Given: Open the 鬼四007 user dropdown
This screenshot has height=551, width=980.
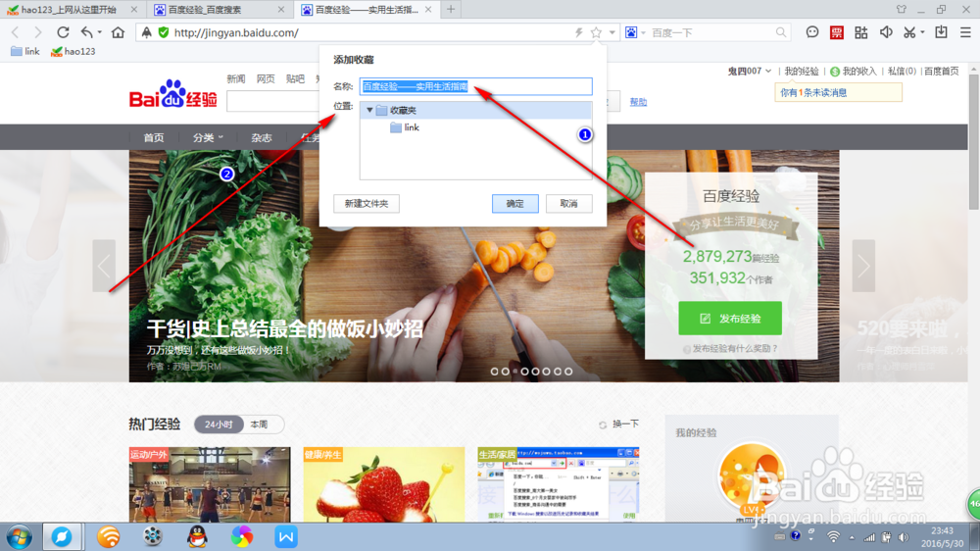Looking at the screenshot, I should [x=750, y=72].
